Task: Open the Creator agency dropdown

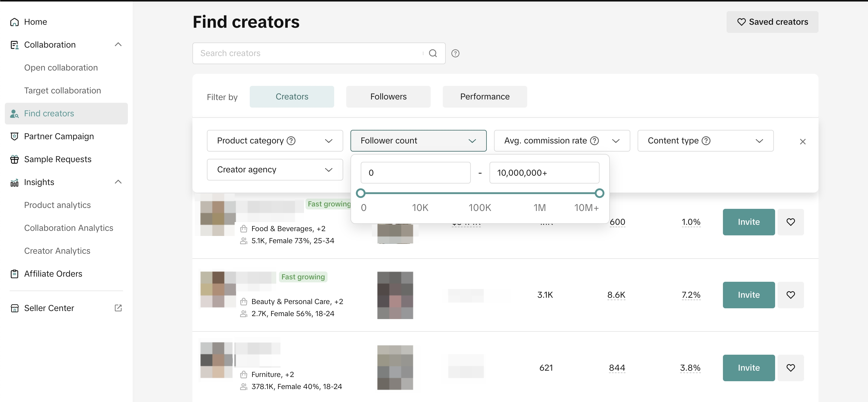Action: 275,170
